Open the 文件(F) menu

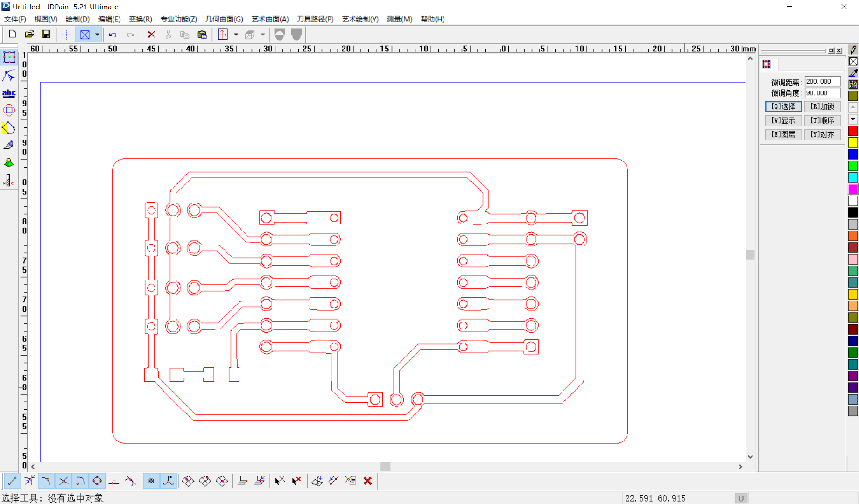click(15, 19)
